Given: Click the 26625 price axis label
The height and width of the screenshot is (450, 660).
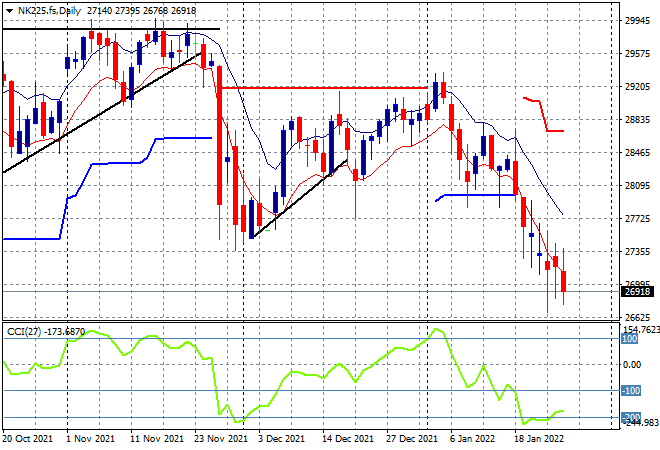Looking at the screenshot, I should (x=637, y=317).
